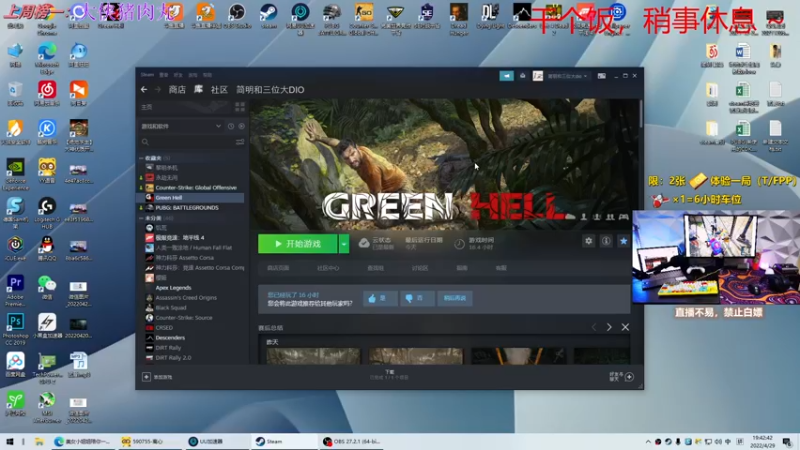This screenshot has width=800, height=450.
Task: Open Steam desktop shortcut icon
Action: click(x=268, y=16)
